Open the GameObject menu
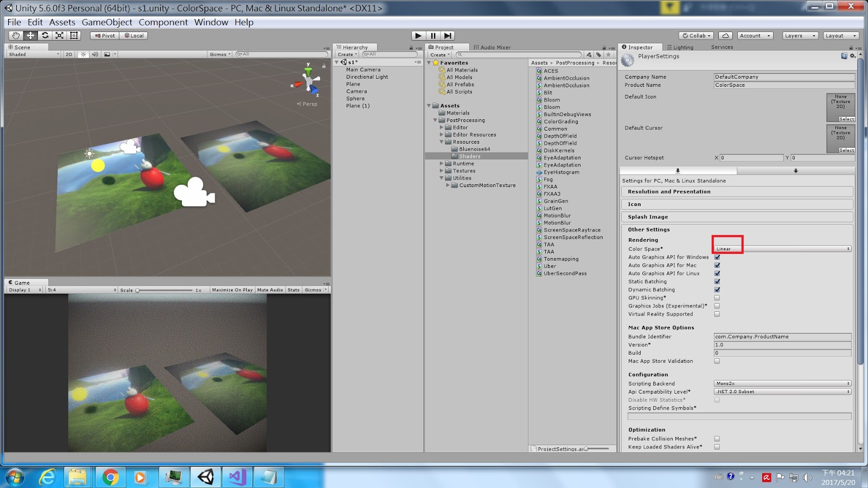868x488 pixels. (106, 22)
